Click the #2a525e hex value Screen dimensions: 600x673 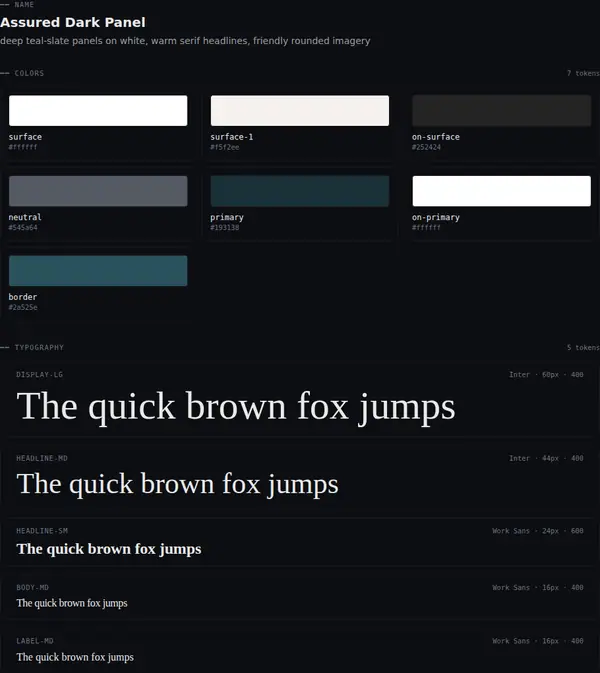23,307
